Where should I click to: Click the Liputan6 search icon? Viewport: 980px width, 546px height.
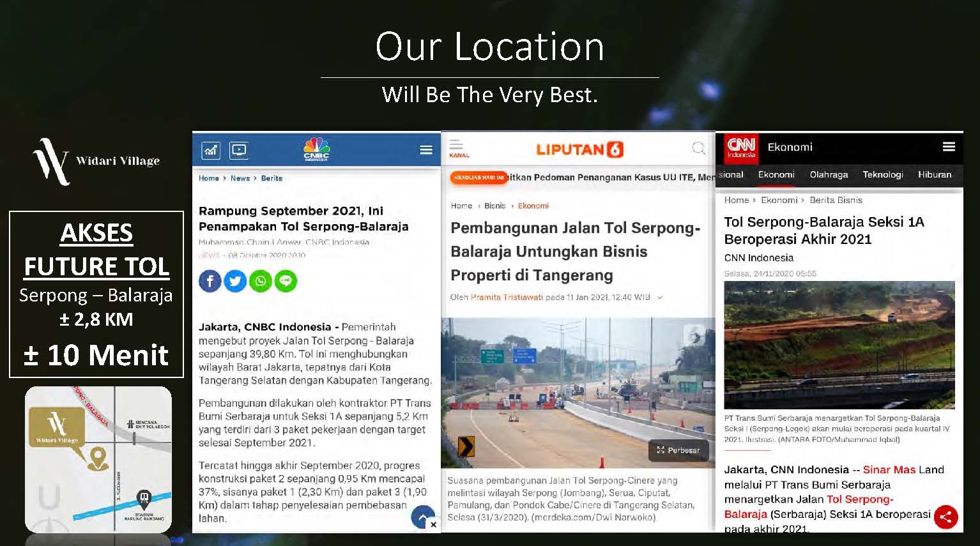coord(699,149)
